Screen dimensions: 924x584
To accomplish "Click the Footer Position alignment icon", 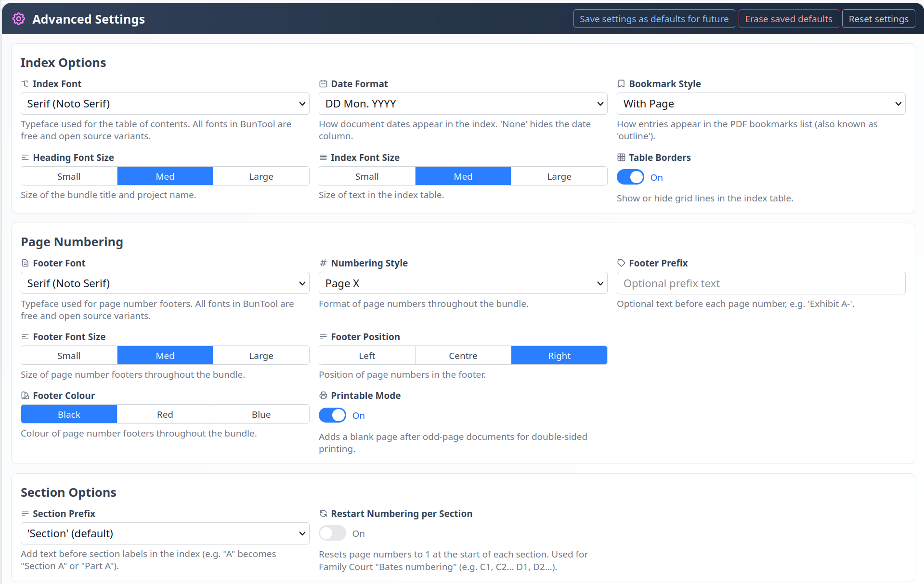I will click(x=323, y=337).
